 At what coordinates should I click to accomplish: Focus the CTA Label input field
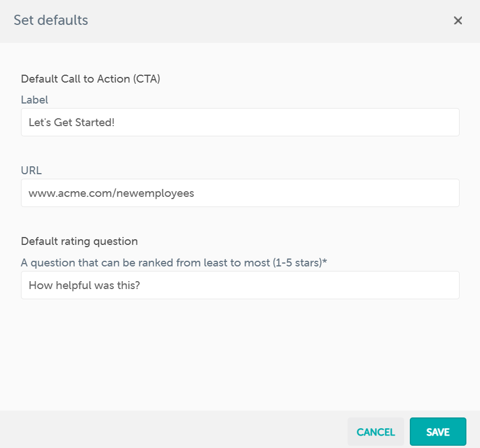pyautogui.click(x=240, y=122)
